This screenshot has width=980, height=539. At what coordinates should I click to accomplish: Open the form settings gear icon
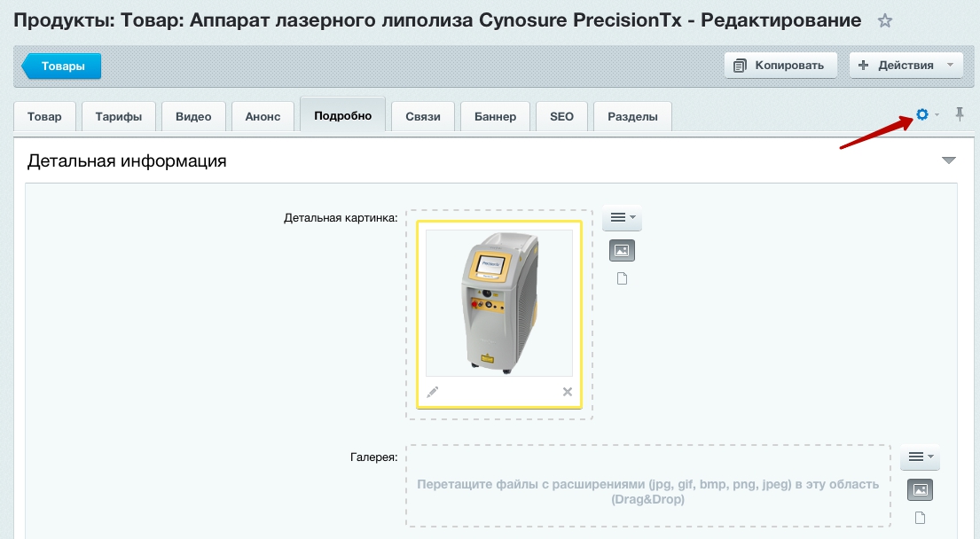click(x=921, y=114)
